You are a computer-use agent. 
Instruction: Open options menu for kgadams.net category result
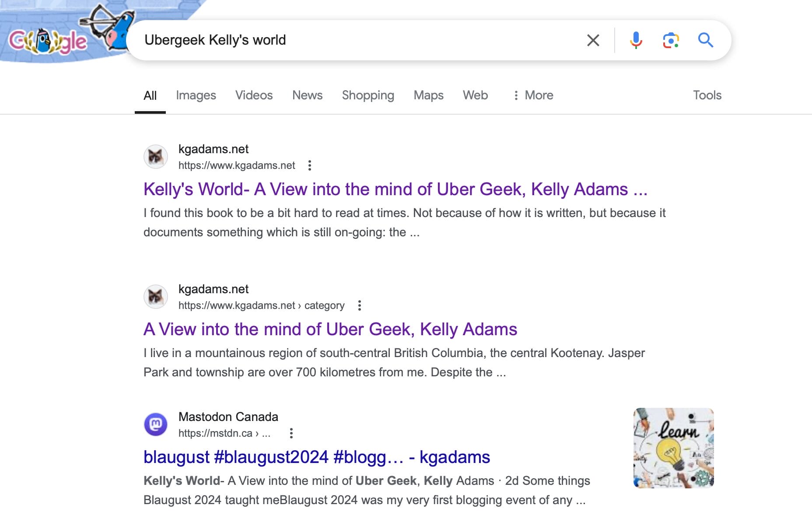(x=359, y=305)
